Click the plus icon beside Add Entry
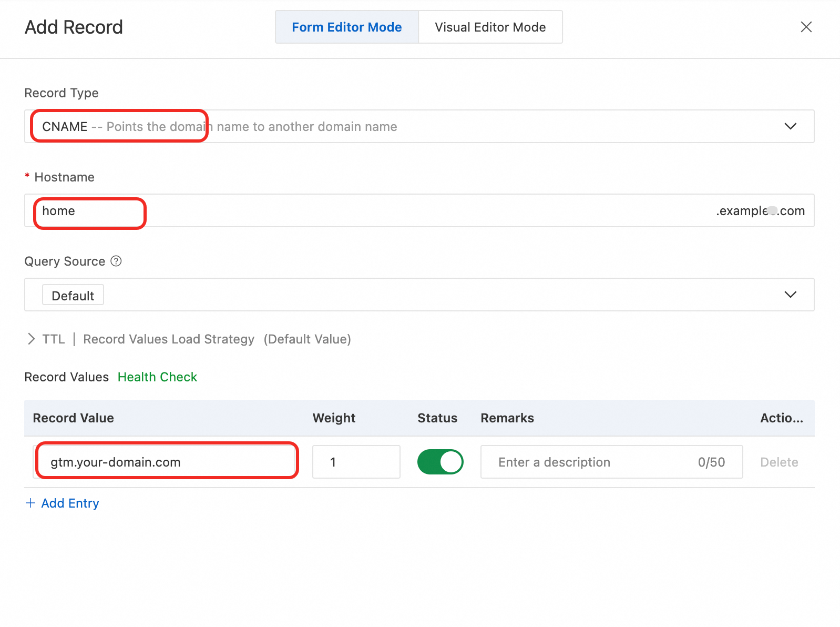Screen dimensions: 840x627 (x=30, y=503)
